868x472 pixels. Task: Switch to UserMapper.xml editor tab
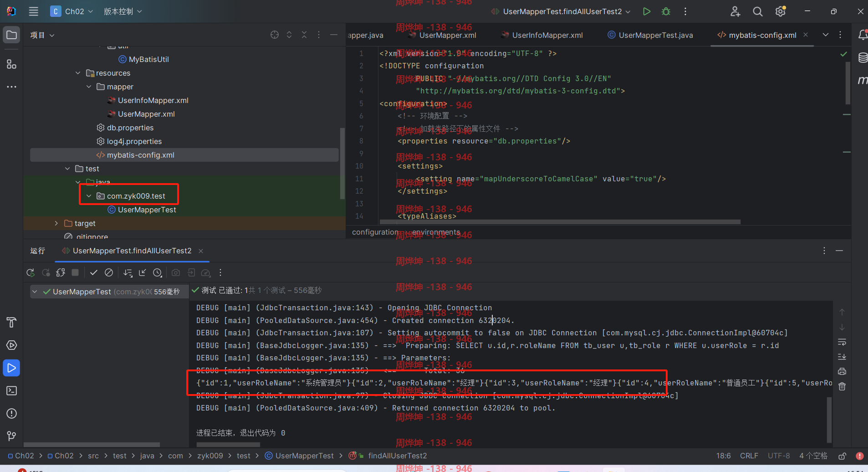coord(443,35)
